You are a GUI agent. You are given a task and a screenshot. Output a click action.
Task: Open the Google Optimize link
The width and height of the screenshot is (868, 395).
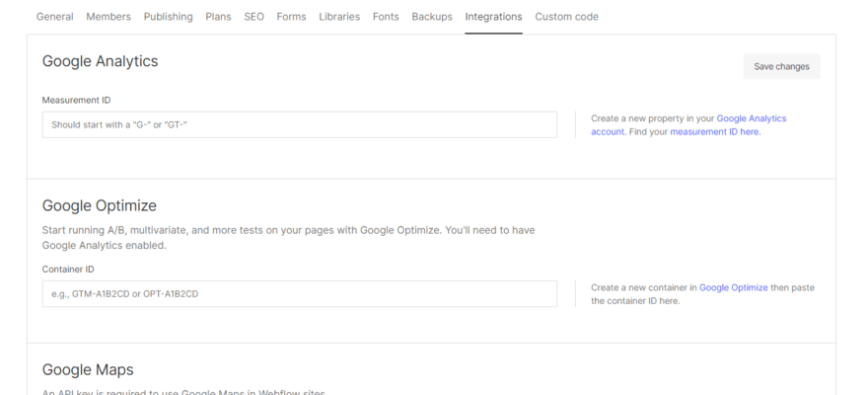[734, 287]
